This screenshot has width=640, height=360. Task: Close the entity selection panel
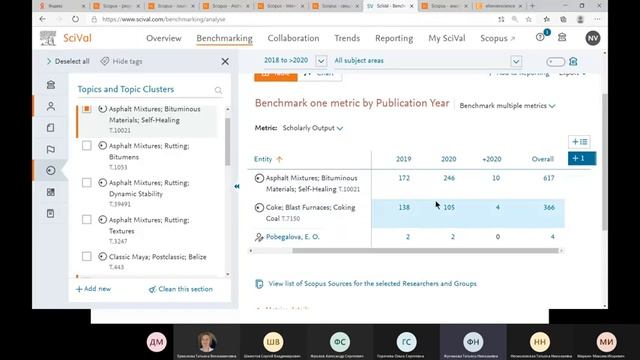pos(225,62)
